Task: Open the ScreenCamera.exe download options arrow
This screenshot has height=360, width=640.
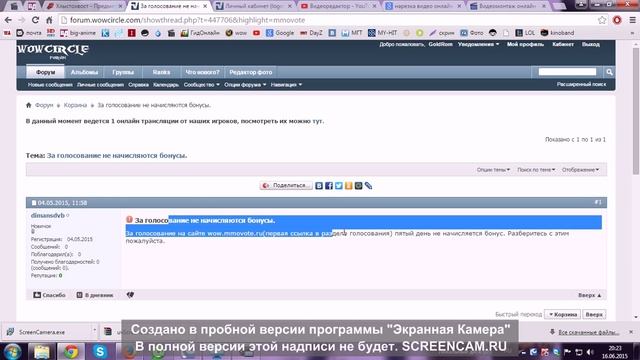Action: (x=95, y=330)
